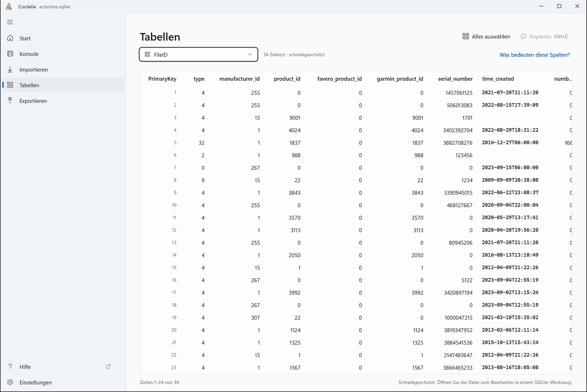Navigate to the Exportieren section
587x392 pixels.
[63, 101]
